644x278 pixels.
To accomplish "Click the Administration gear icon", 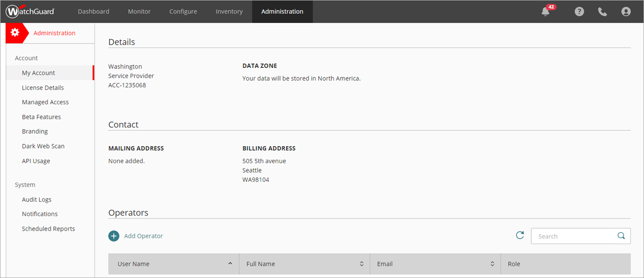I will point(15,32).
